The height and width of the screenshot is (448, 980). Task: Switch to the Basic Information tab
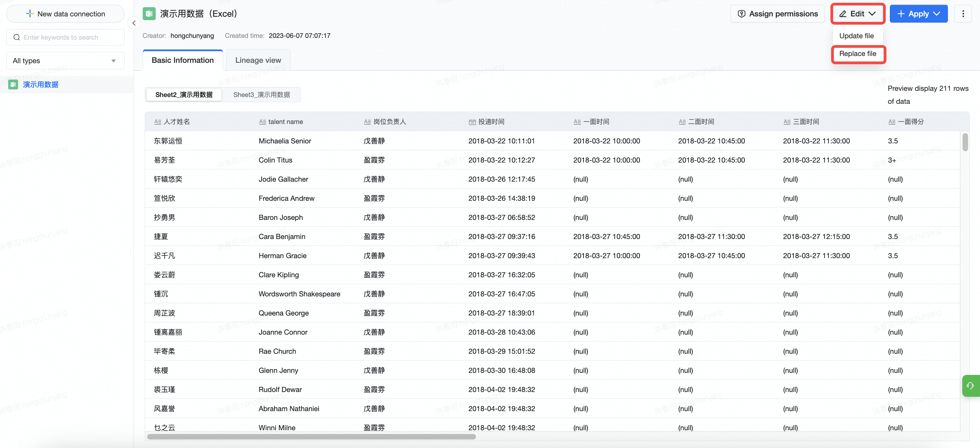pyautogui.click(x=183, y=60)
